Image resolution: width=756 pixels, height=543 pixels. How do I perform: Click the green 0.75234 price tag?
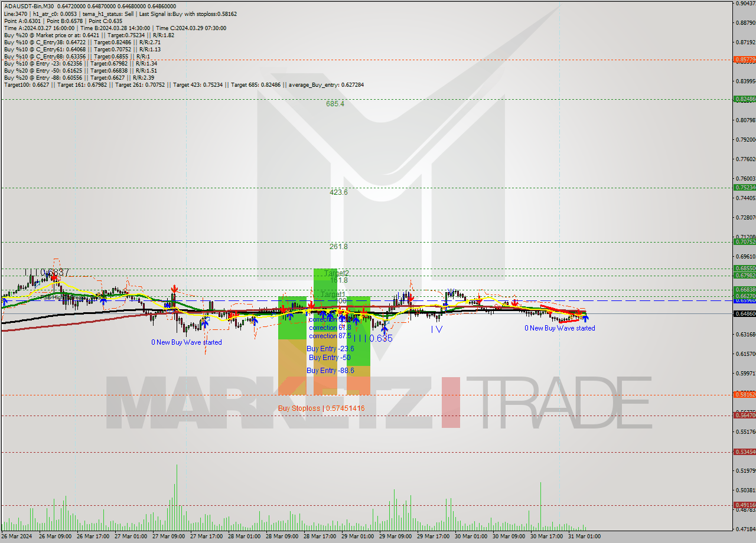[x=744, y=187]
